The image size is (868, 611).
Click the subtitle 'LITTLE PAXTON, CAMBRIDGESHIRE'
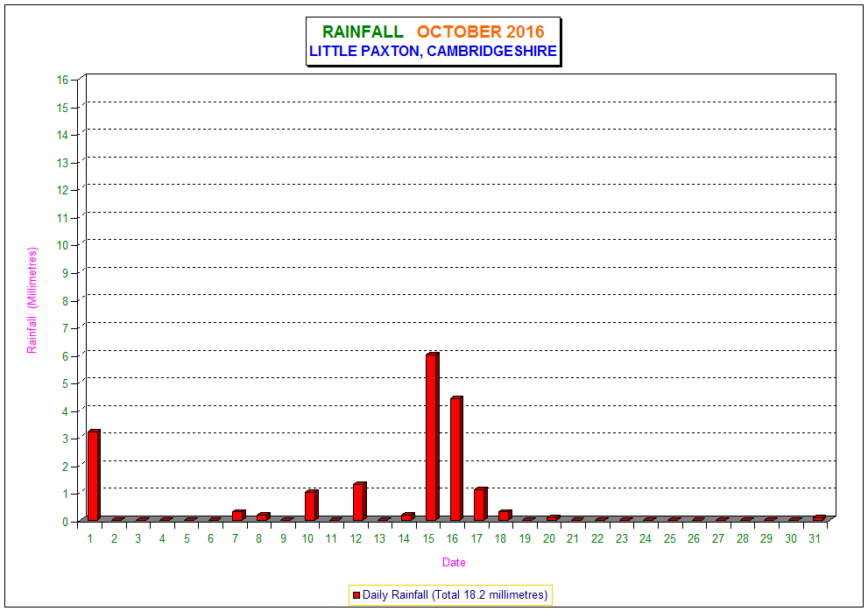point(433,51)
